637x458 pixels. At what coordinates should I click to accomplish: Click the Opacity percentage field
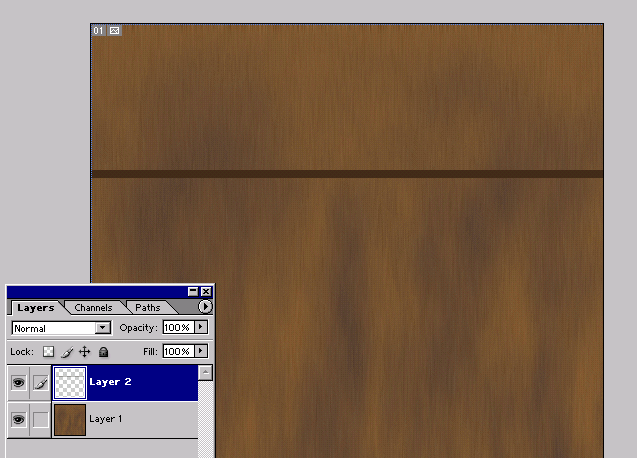pos(179,327)
